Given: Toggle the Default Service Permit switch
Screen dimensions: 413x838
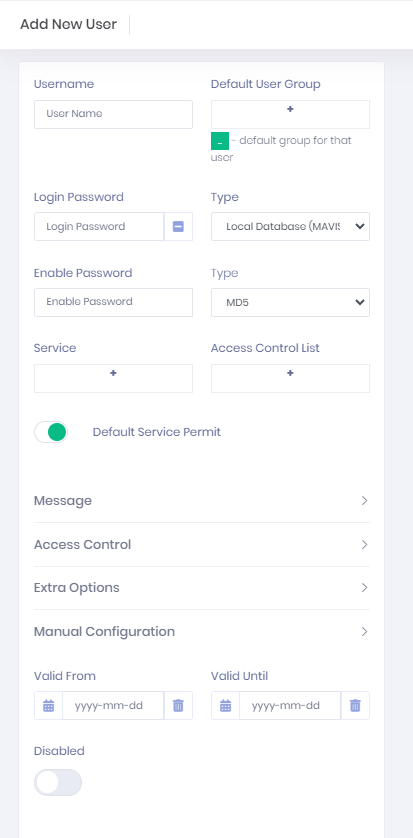Looking at the screenshot, I should tap(51, 432).
